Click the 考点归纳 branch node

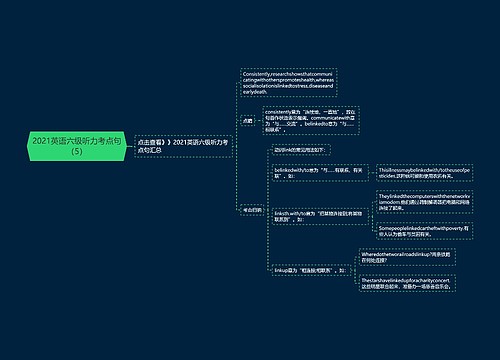point(252,210)
